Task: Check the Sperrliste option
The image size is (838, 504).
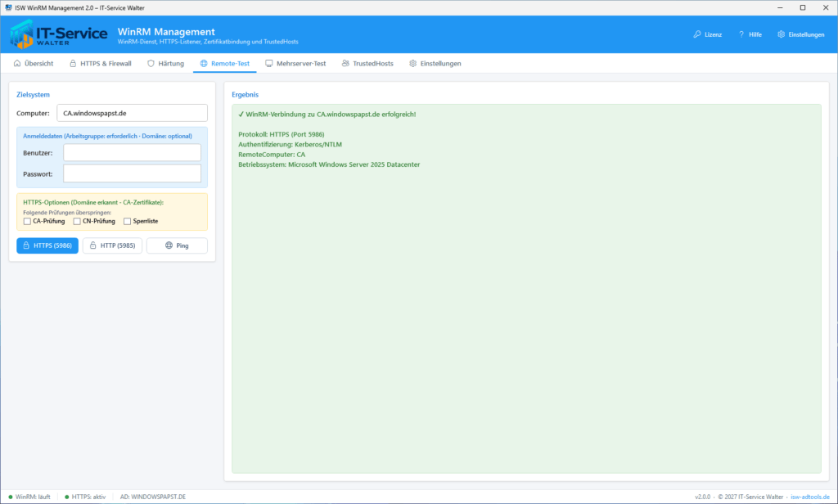Action: click(127, 221)
